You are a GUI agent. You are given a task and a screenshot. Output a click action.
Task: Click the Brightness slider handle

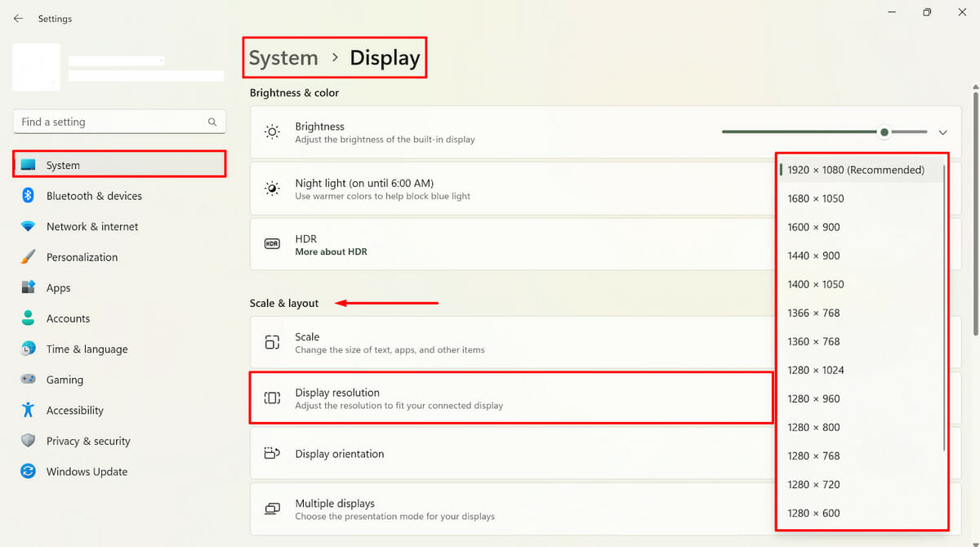[x=884, y=132]
